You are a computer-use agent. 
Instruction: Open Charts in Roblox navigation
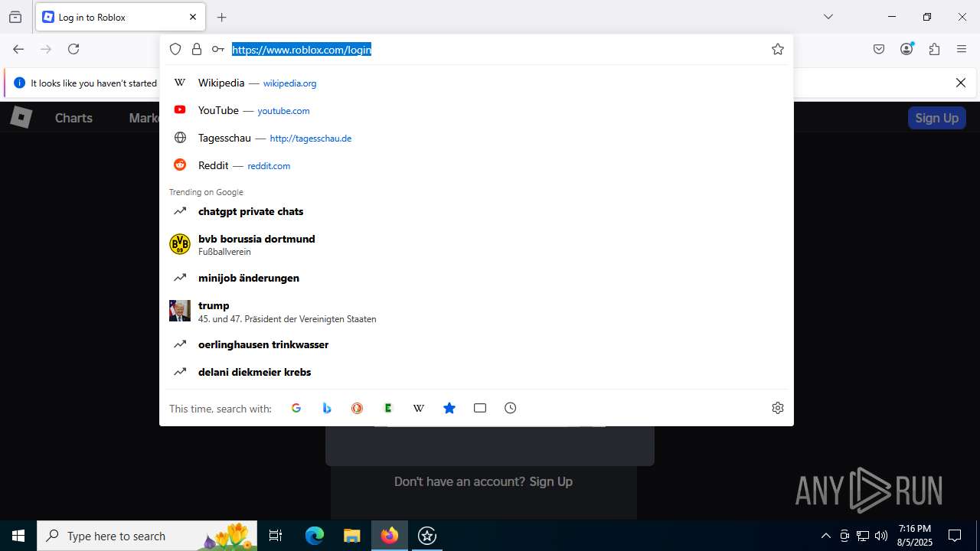click(x=73, y=118)
